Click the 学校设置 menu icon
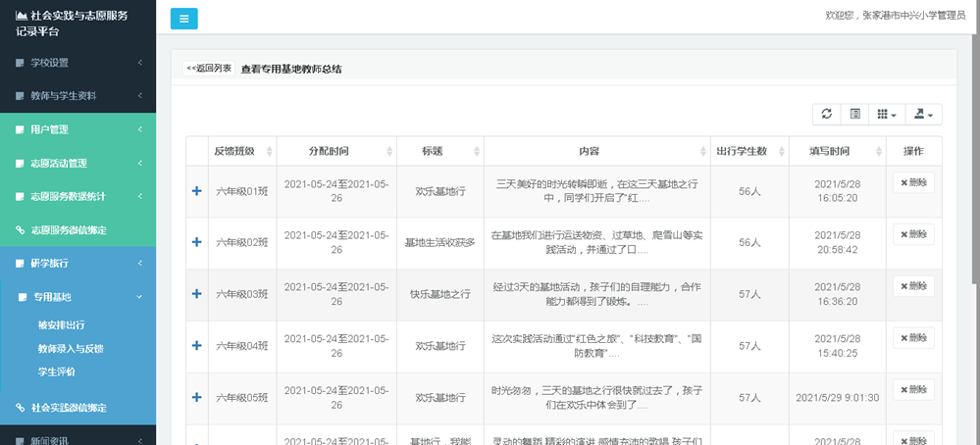 click(20, 63)
